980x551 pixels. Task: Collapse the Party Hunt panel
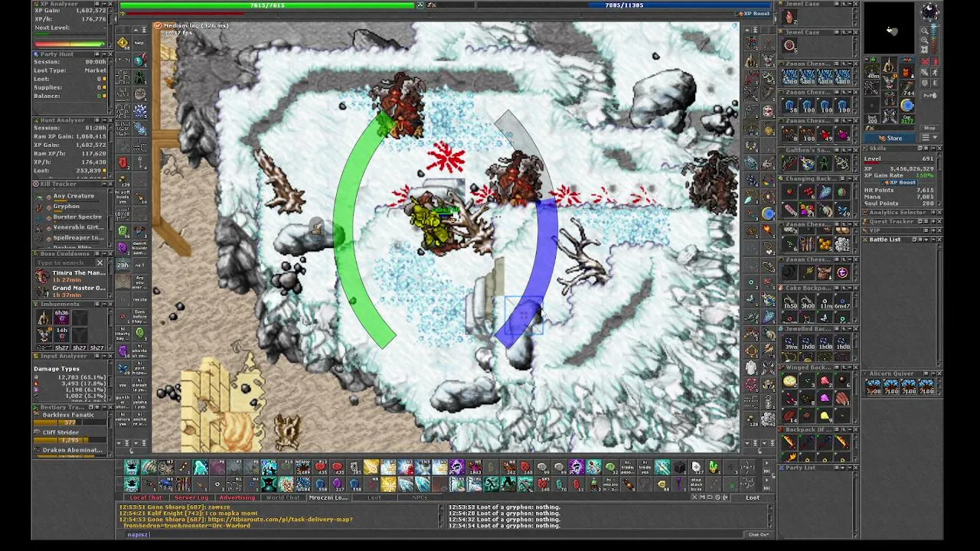(105, 54)
